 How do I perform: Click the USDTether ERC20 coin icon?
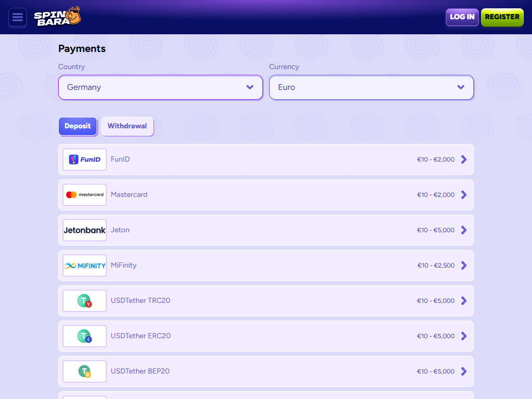[x=85, y=336]
